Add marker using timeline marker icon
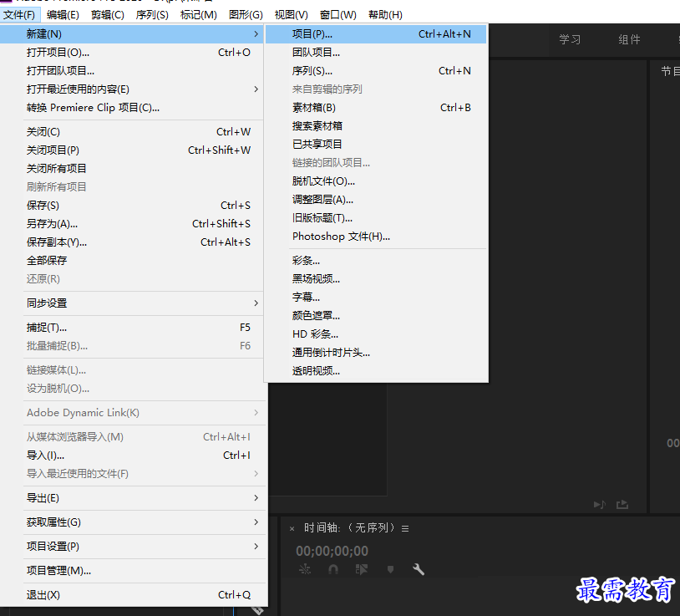 coord(390,569)
